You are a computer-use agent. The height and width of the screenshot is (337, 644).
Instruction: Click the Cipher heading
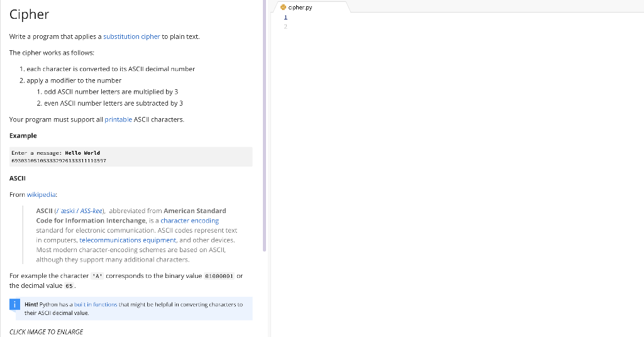29,14
